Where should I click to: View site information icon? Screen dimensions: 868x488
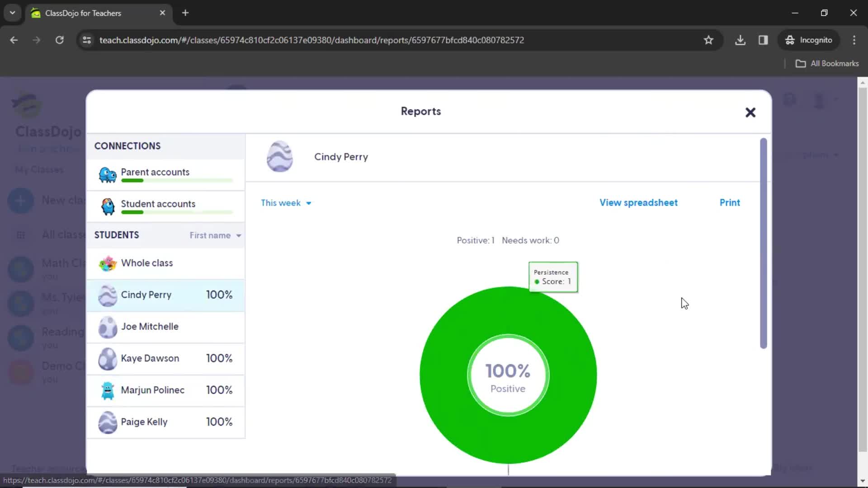[86, 40]
